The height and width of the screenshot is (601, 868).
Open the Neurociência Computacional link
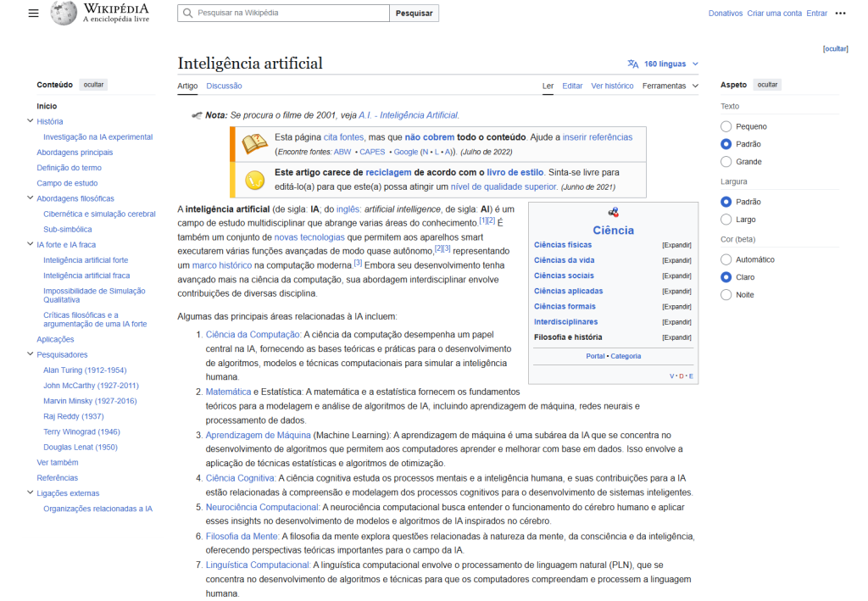click(263, 508)
